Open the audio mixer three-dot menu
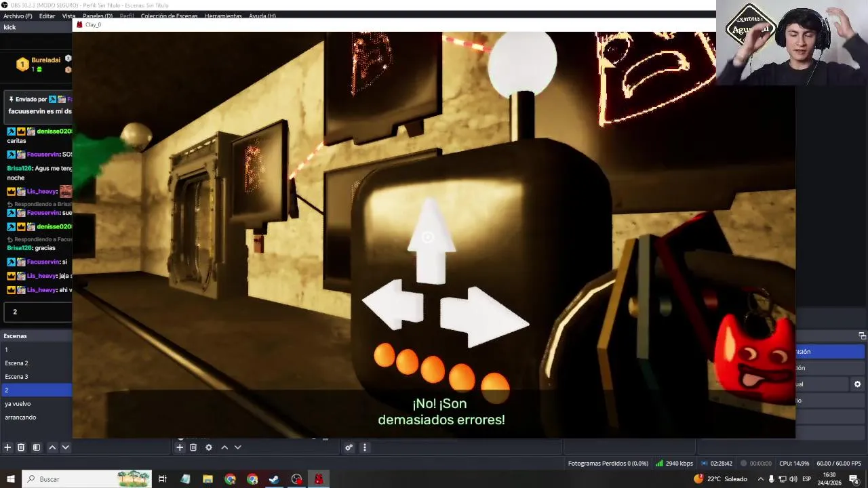 365,447
